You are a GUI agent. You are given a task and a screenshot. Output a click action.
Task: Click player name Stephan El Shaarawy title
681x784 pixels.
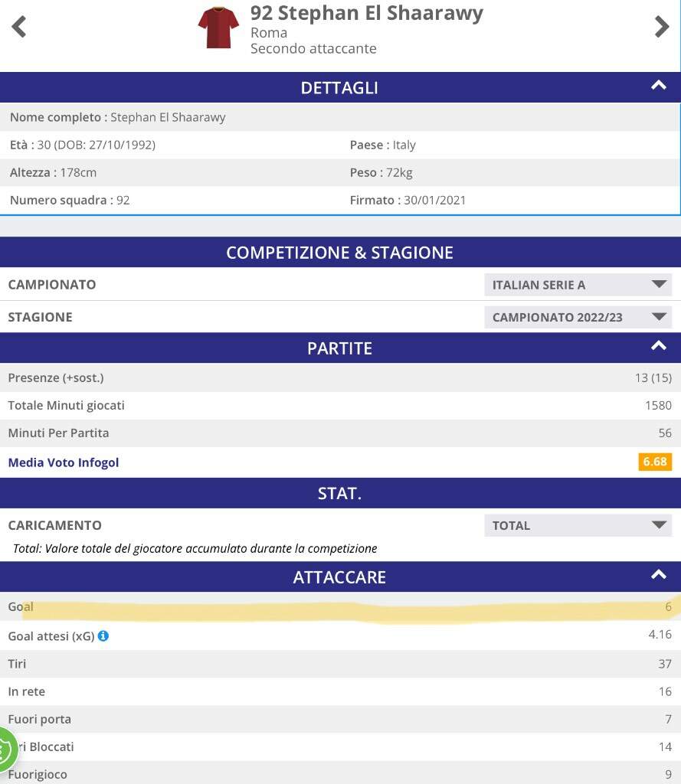367,14
